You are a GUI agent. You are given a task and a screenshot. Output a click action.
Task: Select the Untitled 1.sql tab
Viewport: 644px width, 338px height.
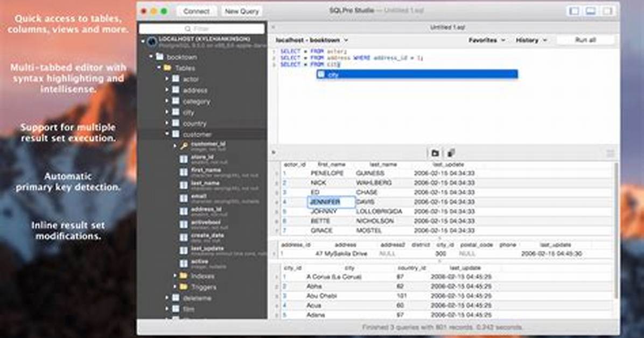pos(447,27)
